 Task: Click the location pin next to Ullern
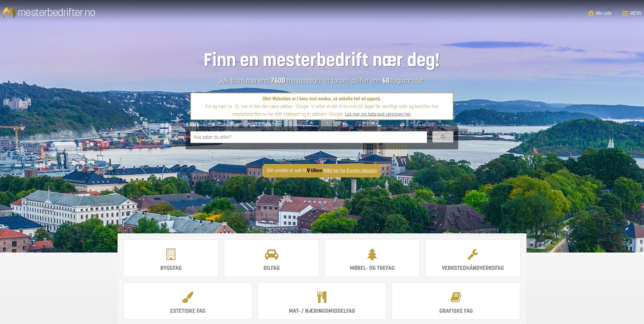click(309, 170)
